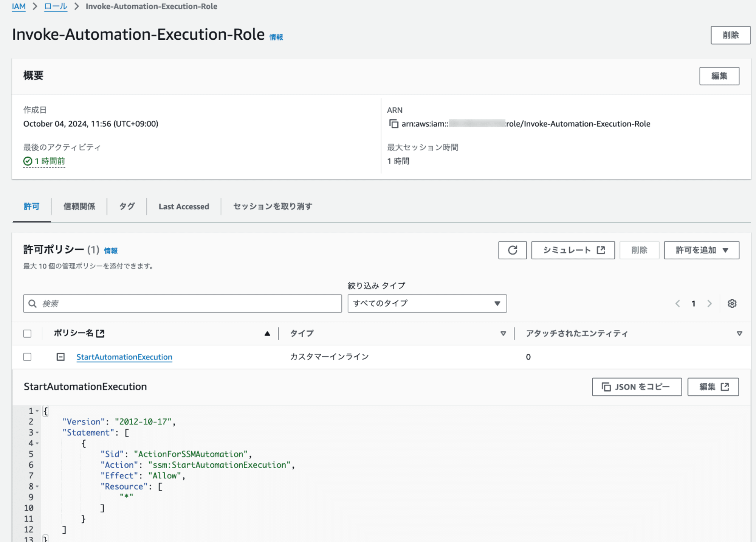756x542 pixels.
Task: Click JSON をコピー button
Action: (637, 387)
